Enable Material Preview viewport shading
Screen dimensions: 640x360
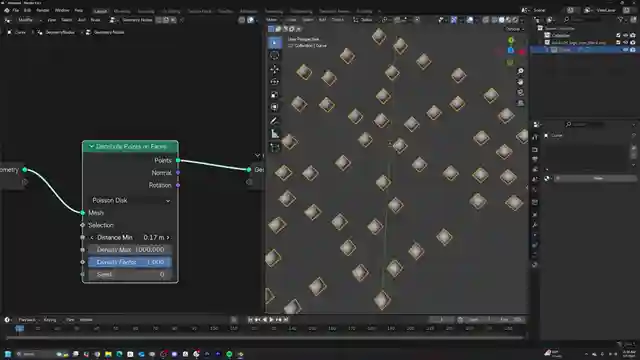509,20
